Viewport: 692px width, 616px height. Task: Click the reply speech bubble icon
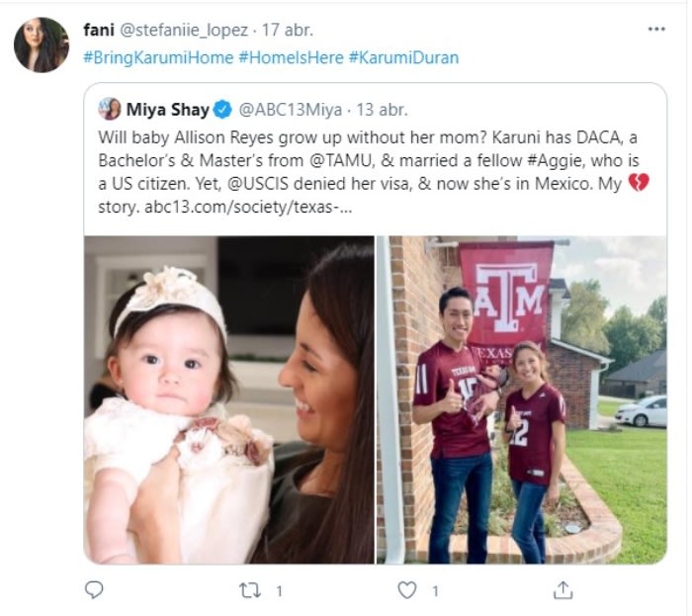pos(95,590)
